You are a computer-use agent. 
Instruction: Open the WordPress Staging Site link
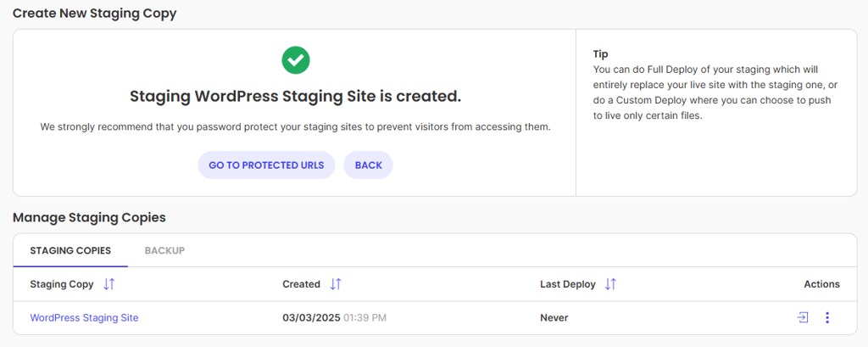pos(84,317)
